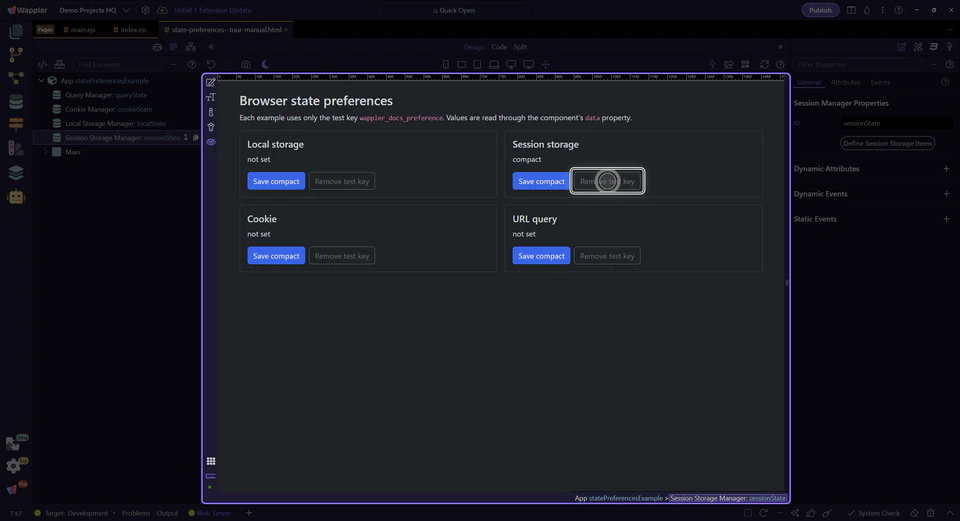
Task: Expand the Dynamic Events section
Action: [946, 194]
